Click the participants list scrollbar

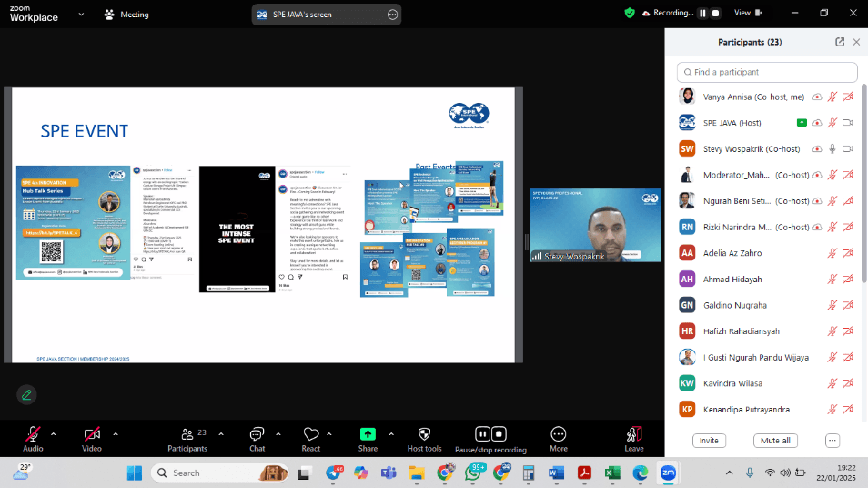(864, 183)
